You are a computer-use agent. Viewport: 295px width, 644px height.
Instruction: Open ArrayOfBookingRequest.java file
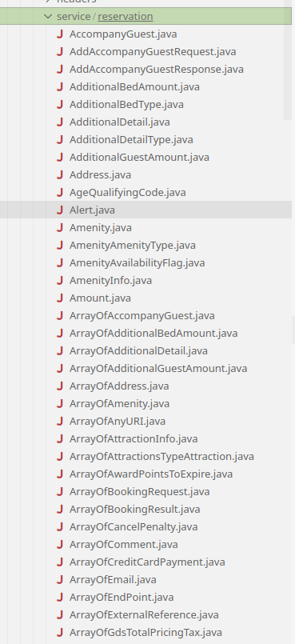click(139, 492)
